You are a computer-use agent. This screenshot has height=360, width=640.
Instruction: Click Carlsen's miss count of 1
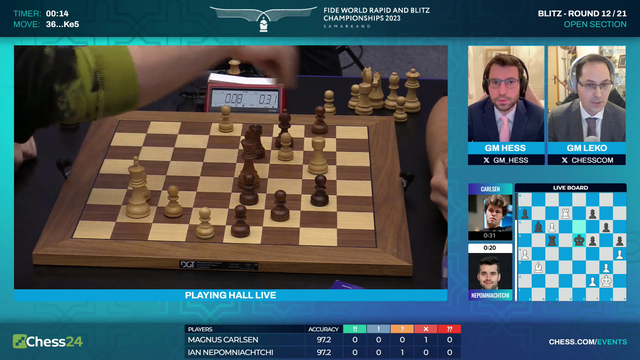coord(426,340)
